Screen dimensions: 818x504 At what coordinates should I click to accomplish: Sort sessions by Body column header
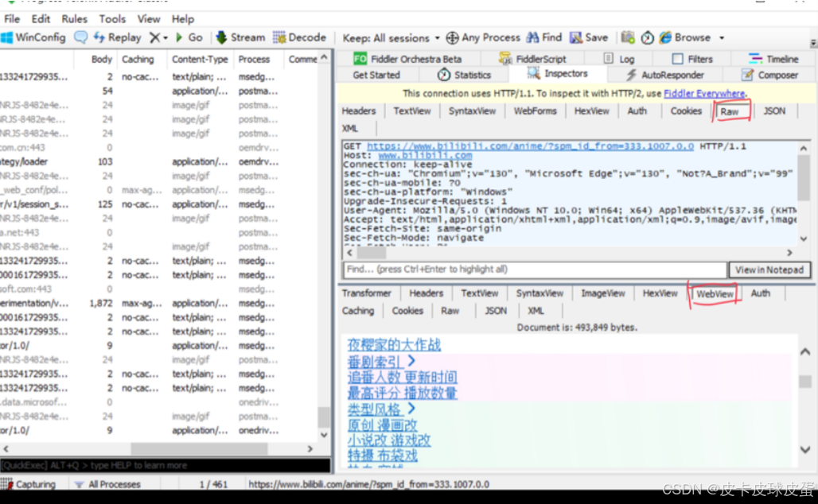point(102,60)
